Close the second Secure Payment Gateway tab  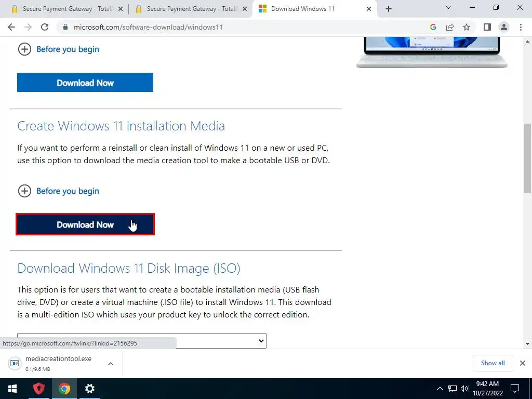coord(245,9)
